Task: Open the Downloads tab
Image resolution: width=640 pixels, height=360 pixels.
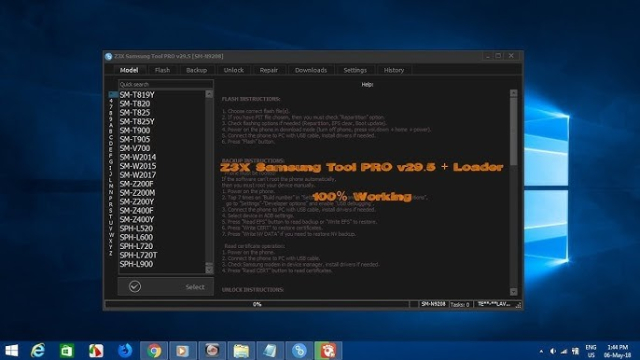Action: (311, 70)
